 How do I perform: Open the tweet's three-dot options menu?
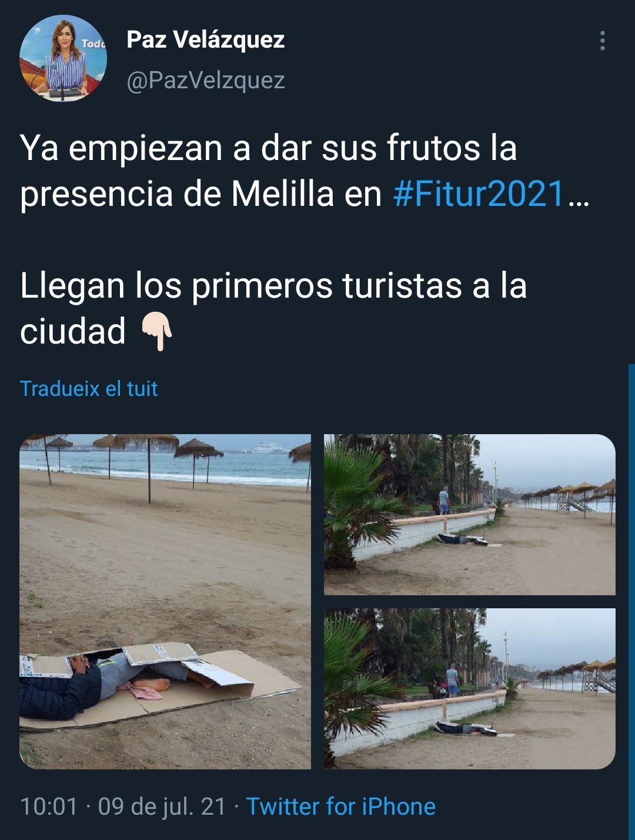click(x=602, y=41)
